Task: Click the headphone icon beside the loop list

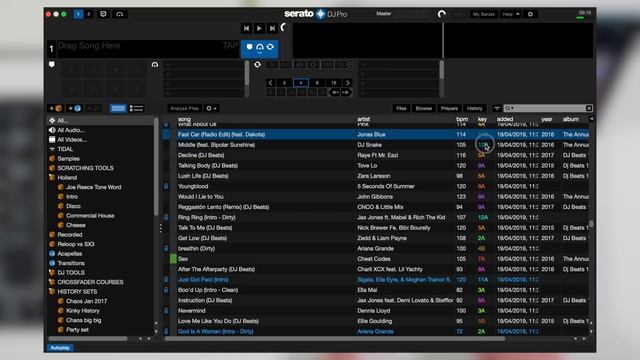Action: pos(155,64)
